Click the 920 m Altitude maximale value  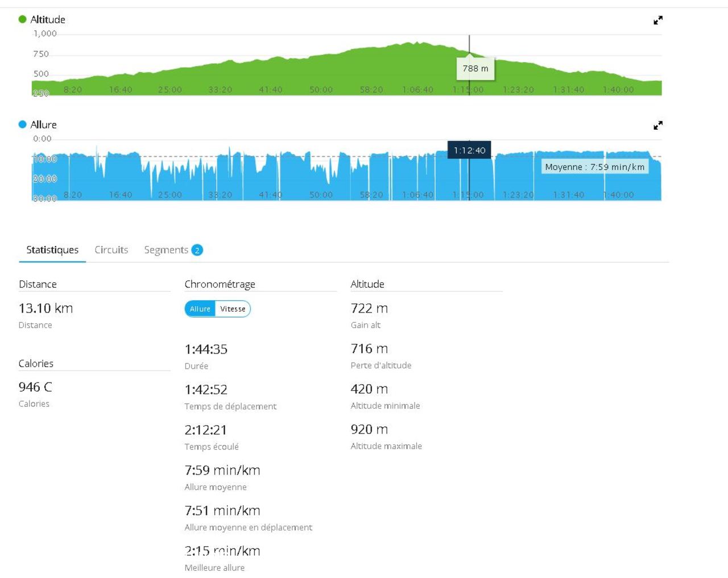click(x=369, y=429)
